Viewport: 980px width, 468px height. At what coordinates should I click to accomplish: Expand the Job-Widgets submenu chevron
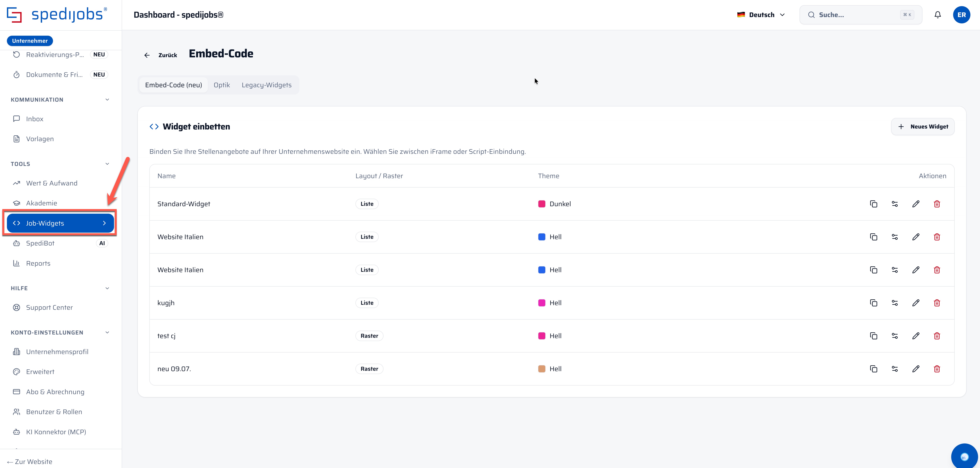104,223
